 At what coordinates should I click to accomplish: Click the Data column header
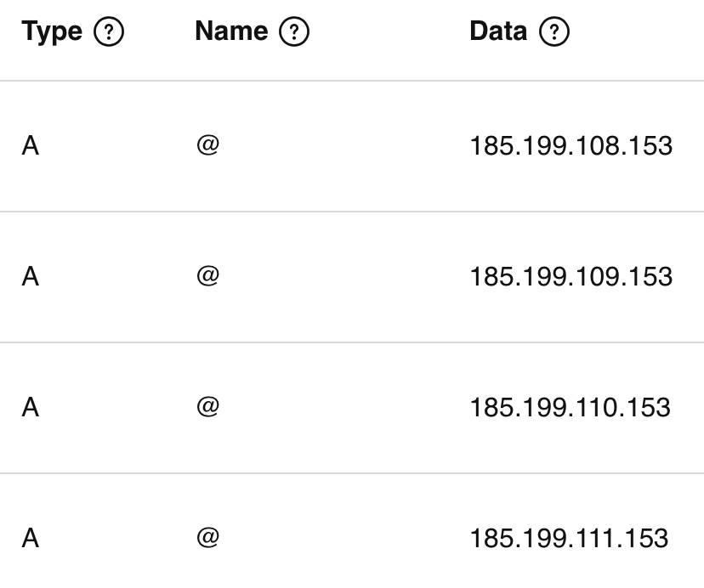[x=497, y=31]
